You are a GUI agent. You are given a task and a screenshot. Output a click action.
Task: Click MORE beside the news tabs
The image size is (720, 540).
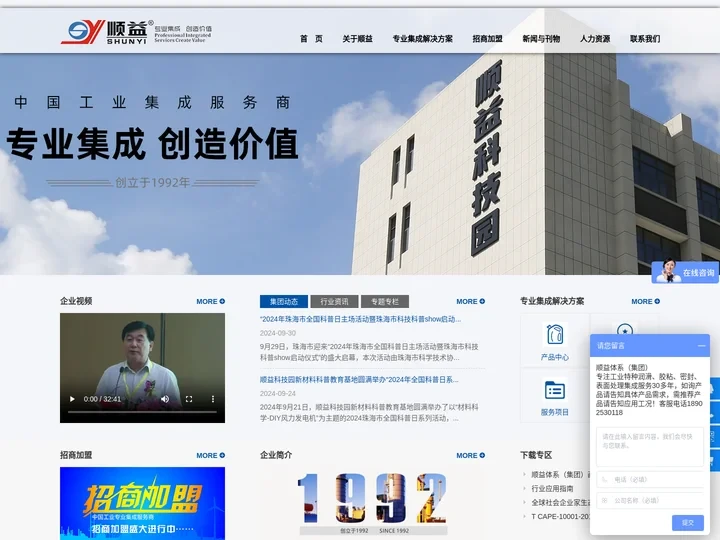[x=471, y=301]
